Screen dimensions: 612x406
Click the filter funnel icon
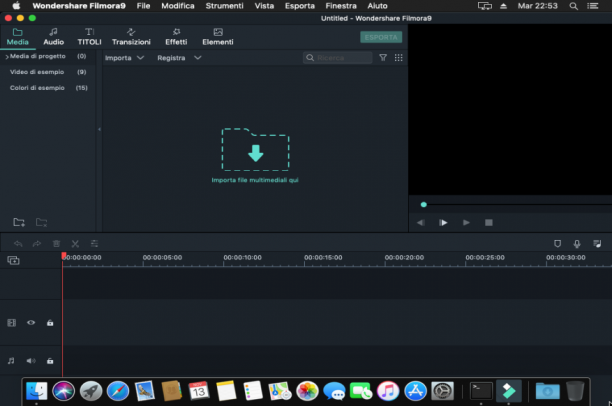click(x=383, y=58)
